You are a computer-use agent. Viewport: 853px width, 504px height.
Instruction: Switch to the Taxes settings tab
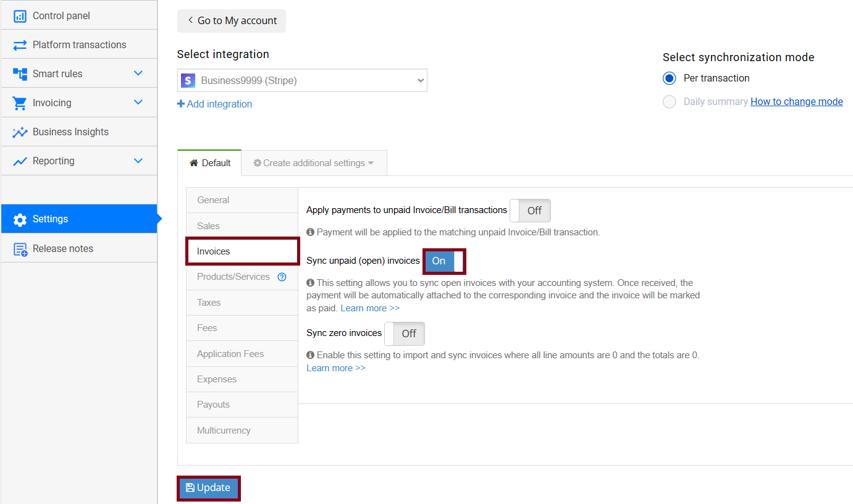tap(209, 302)
